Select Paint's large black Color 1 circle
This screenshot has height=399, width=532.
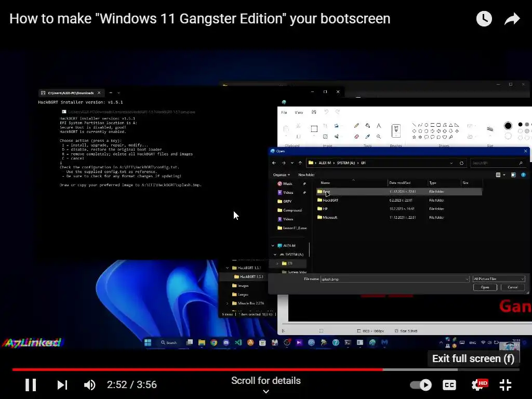tap(508, 126)
